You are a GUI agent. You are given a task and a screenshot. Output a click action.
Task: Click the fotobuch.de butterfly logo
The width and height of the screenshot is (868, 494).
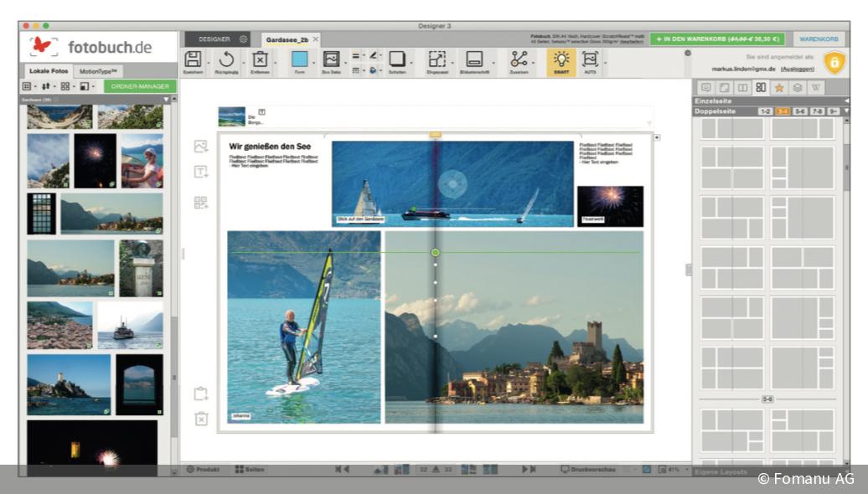click(44, 46)
